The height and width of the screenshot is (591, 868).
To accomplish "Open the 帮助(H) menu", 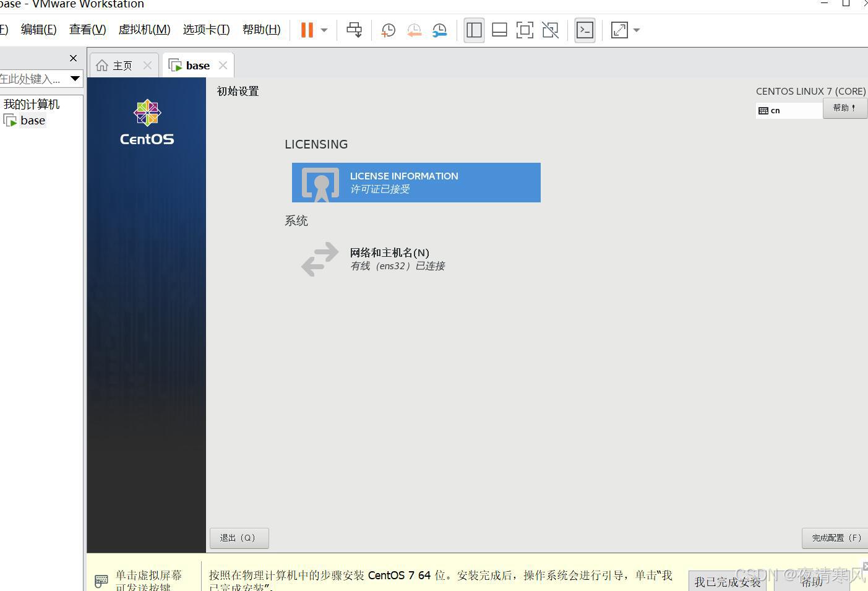I will [261, 30].
